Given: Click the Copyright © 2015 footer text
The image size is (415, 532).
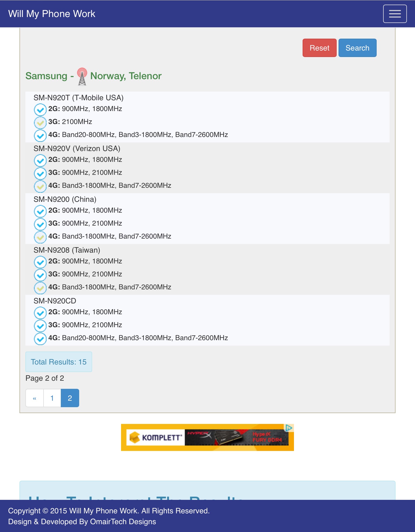Looking at the screenshot, I should pos(109,511).
